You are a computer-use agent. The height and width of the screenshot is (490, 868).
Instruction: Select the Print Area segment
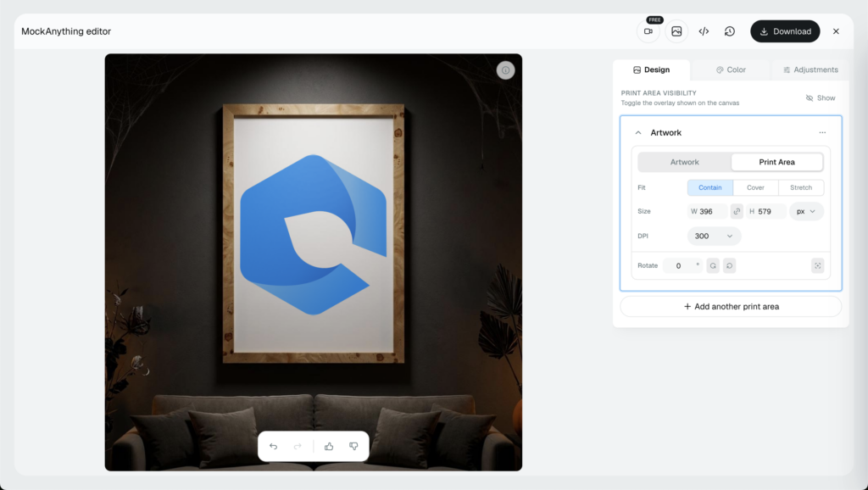(x=776, y=162)
